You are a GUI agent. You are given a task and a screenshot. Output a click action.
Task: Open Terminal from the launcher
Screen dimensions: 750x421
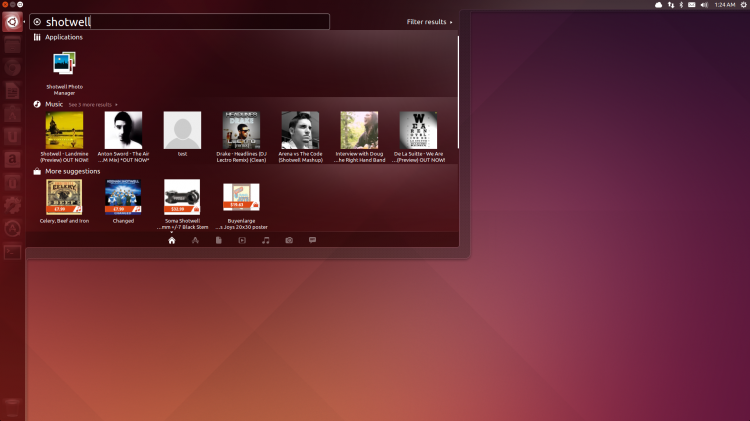click(x=12, y=252)
